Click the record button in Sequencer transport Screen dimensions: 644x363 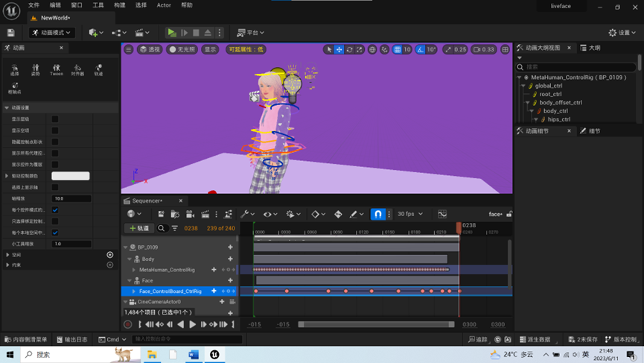coord(128,324)
